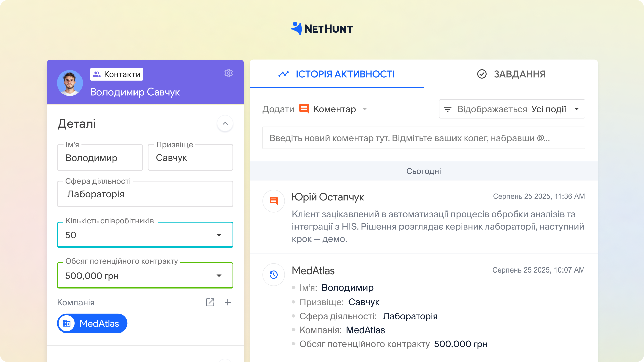Open Кількість співробітників dropdown
The image size is (644, 362).
[x=219, y=235]
